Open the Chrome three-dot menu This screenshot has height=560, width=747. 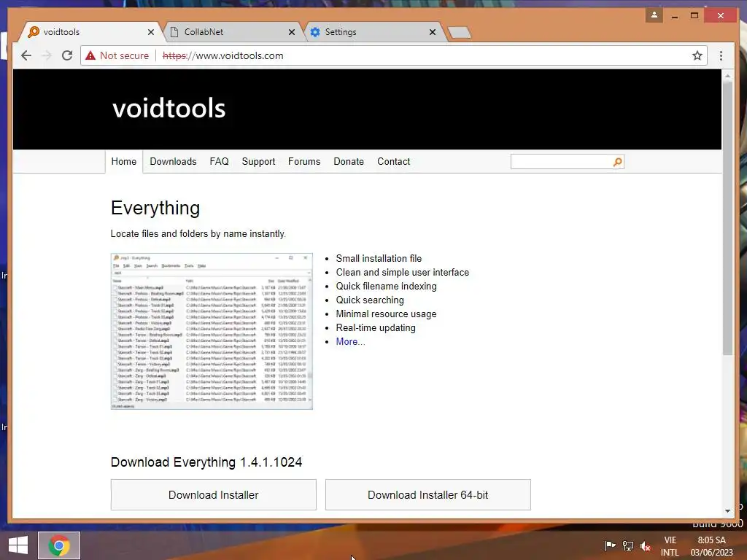(x=721, y=55)
